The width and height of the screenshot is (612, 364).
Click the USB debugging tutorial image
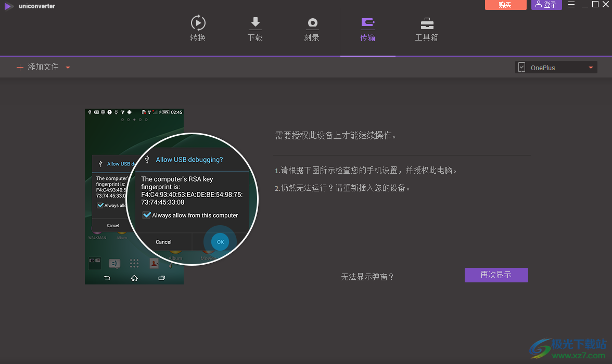171,197
